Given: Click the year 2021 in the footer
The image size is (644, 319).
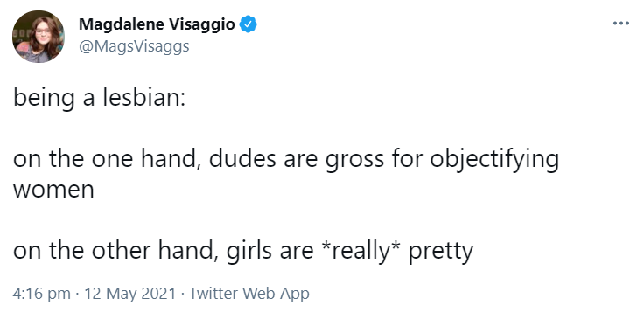Looking at the screenshot, I should tap(159, 294).
